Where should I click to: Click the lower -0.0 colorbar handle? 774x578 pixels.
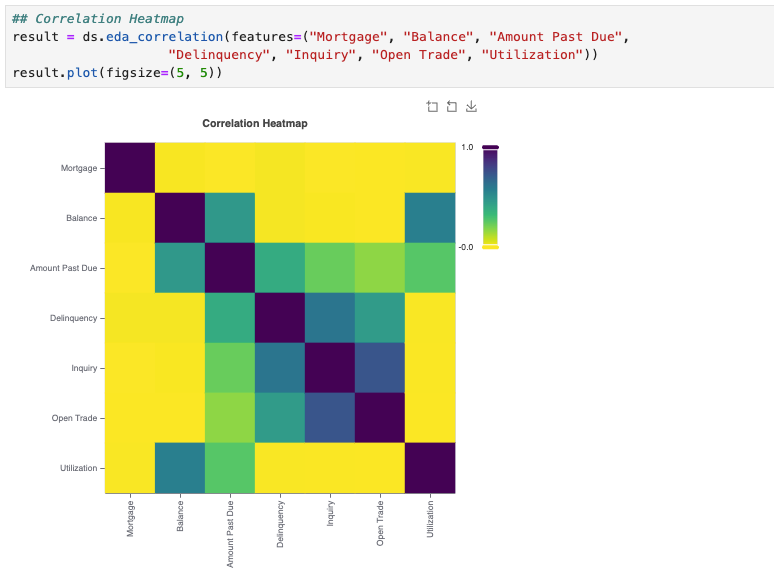tap(490, 247)
